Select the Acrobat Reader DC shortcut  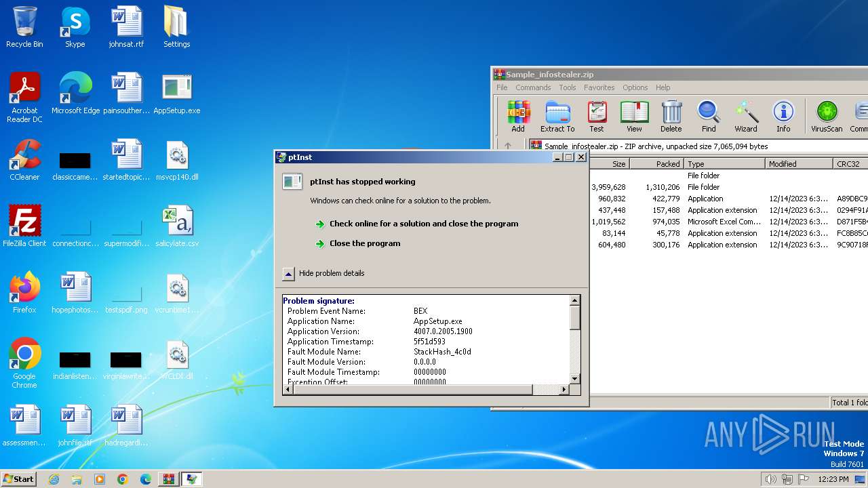coord(24,98)
